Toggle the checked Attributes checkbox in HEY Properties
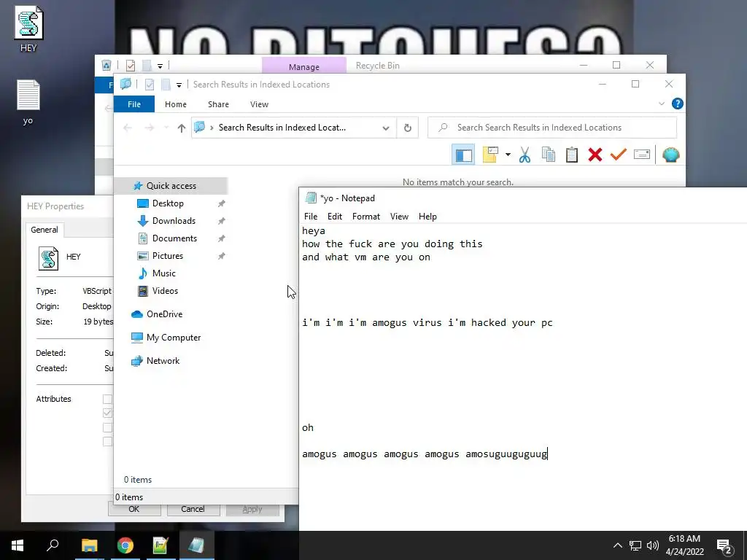Viewport: 747px width, 560px height. pyautogui.click(x=108, y=413)
